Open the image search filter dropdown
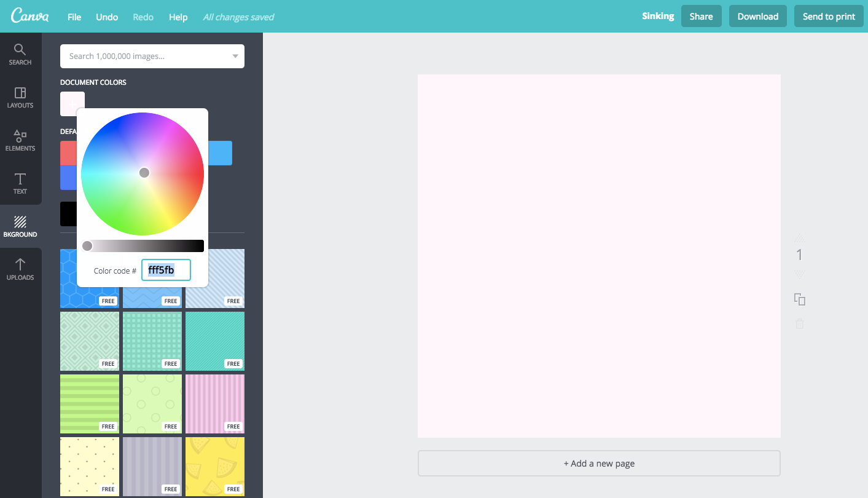This screenshot has height=498, width=868. pos(235,56)
